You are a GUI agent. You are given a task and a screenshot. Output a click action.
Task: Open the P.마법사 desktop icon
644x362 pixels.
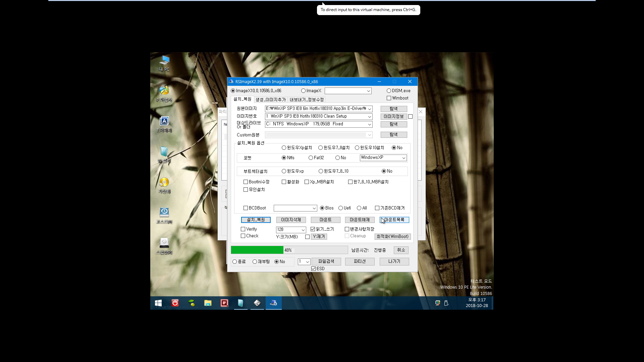pos(164,94)
